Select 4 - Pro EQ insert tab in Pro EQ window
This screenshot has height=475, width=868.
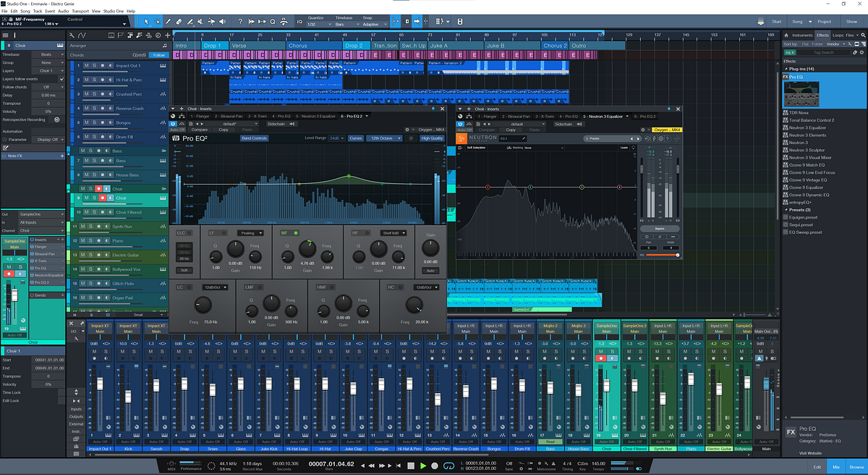[x=281, y=116]
